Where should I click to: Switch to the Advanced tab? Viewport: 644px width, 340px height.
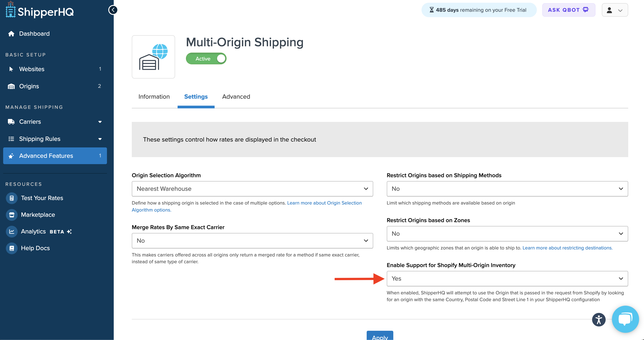coord(236,97)
